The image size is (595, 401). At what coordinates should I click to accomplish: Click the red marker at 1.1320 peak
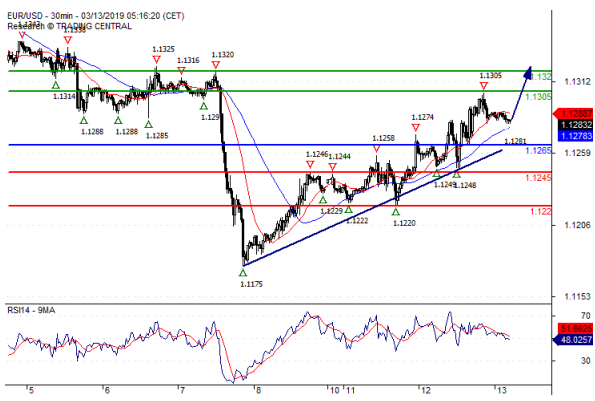pos(216,65)
